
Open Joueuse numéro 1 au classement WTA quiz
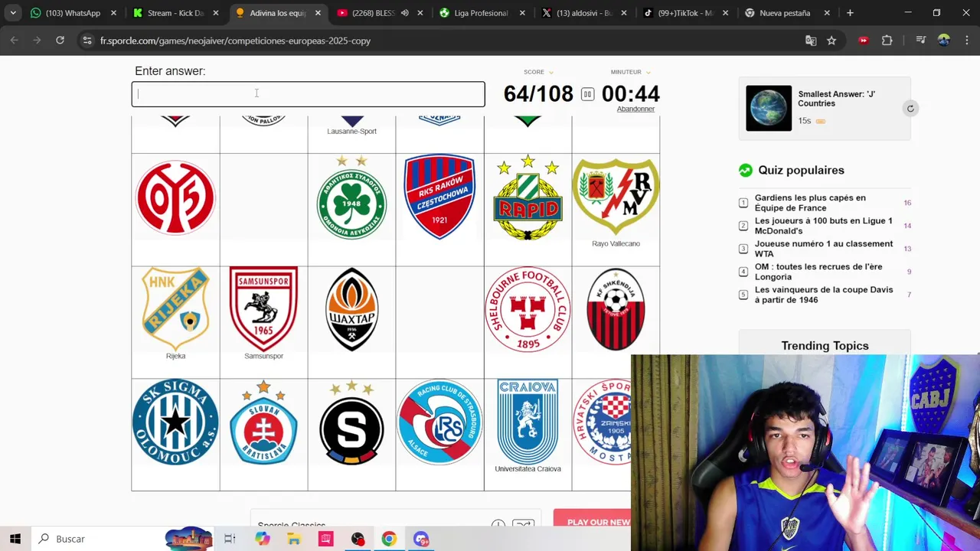(x=823, y=249)
